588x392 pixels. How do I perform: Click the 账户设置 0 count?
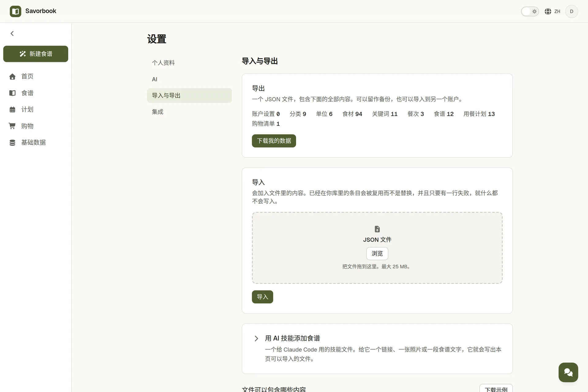click(x=266, y=114)
